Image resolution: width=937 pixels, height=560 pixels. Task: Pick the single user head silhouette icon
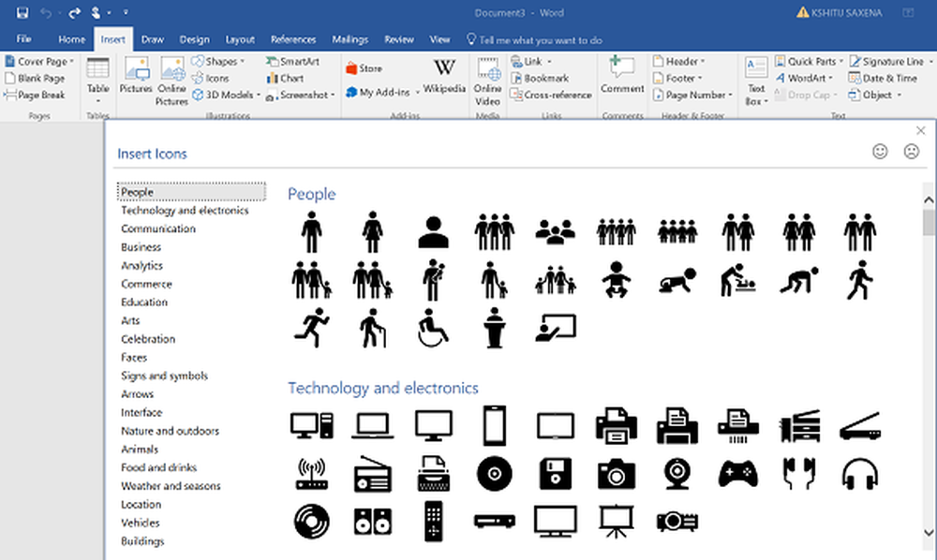click(433, 232)
